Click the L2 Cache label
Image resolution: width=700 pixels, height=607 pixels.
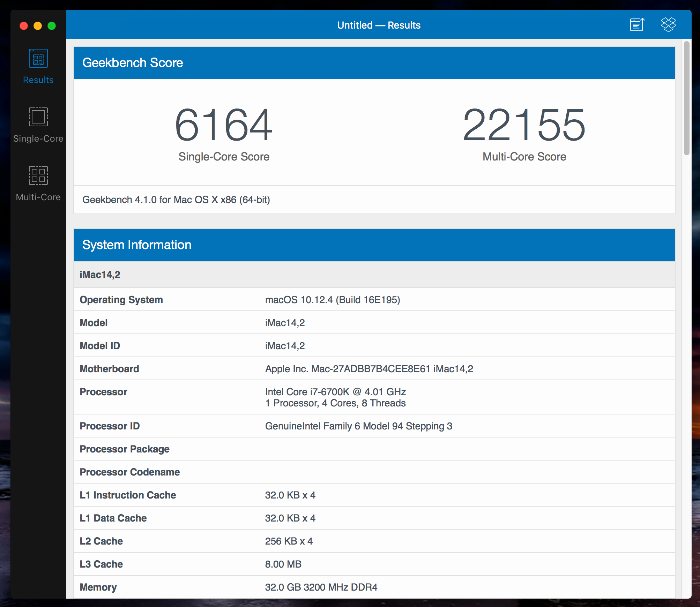point(101,541)
